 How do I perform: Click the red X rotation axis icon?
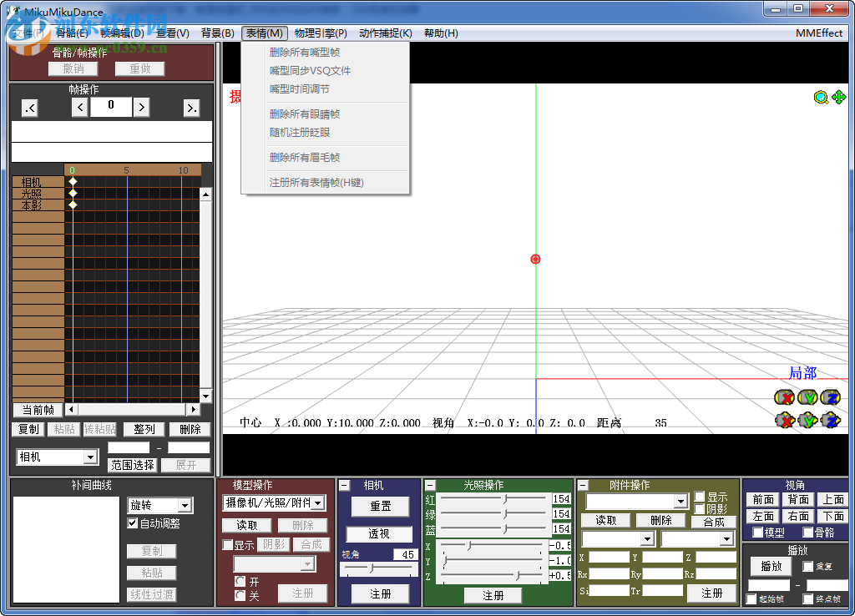(785, 397)
